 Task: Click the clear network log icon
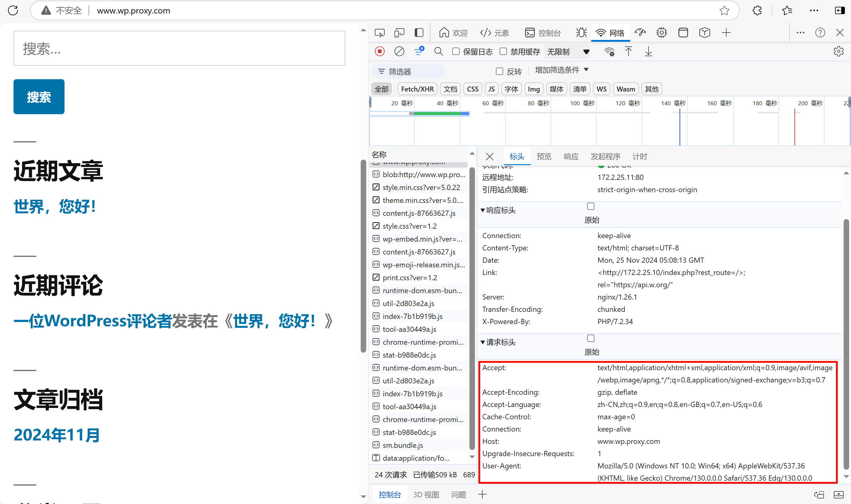point(399,52)
